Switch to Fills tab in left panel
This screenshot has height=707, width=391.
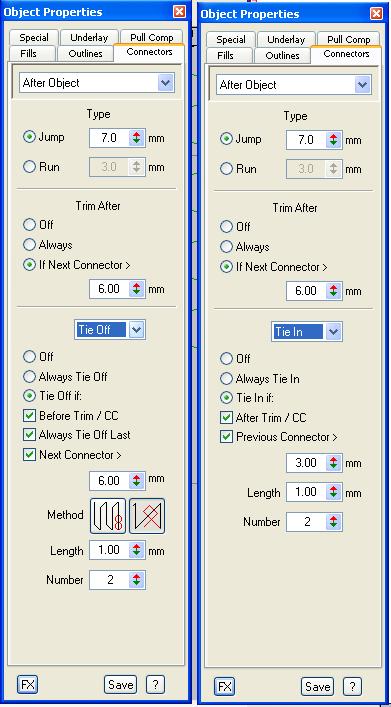point(29,54)
